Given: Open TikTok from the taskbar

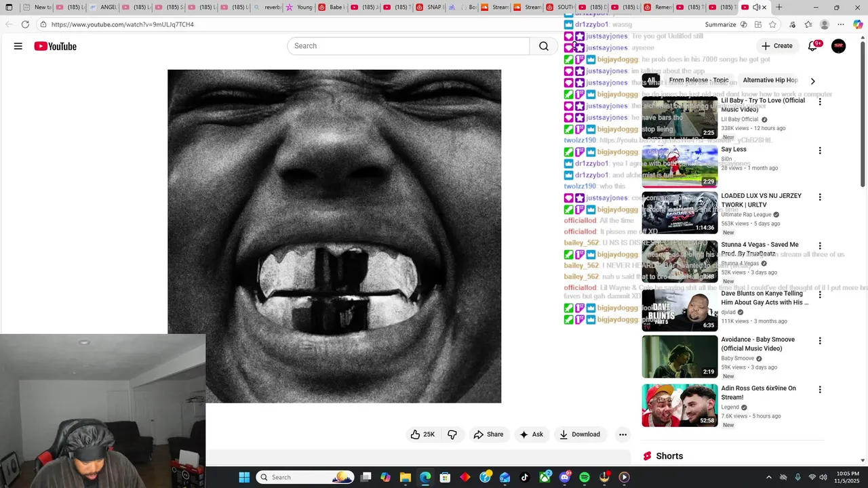Looking at the screenshot, I should pyautogui.click(x=525, y=477).
